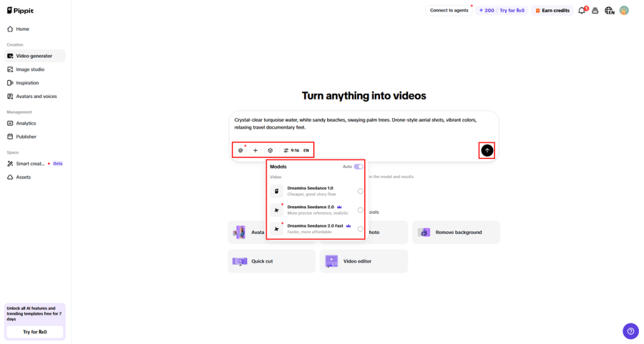644x344 pixels.
Task: Click the Inspiration icon in sidebar
Action: click(x=10, y=83)
